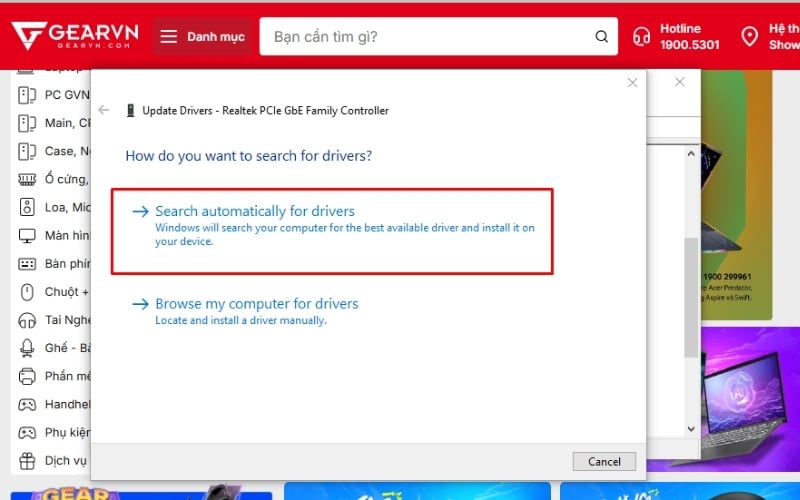Open Handheld gamepad category icon
The height and width of the screenshot is (500, 800).
27,405
